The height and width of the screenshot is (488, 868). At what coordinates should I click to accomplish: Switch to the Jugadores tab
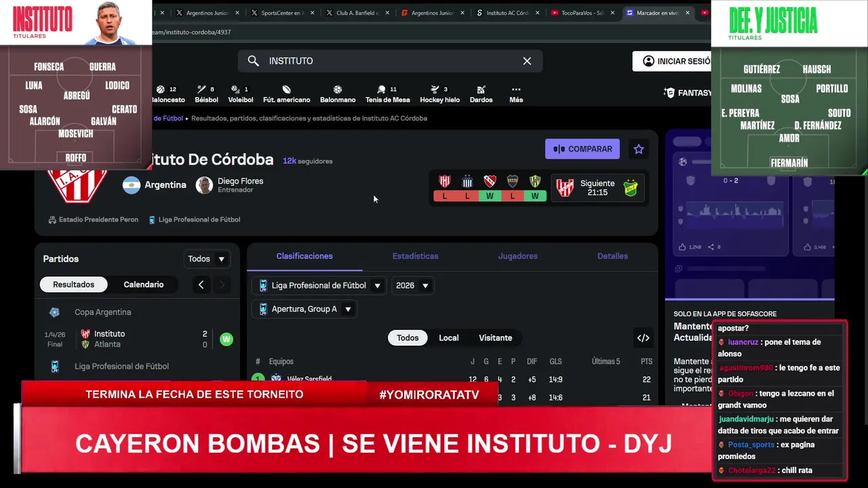pyautogui.click(x=518, y=256)
